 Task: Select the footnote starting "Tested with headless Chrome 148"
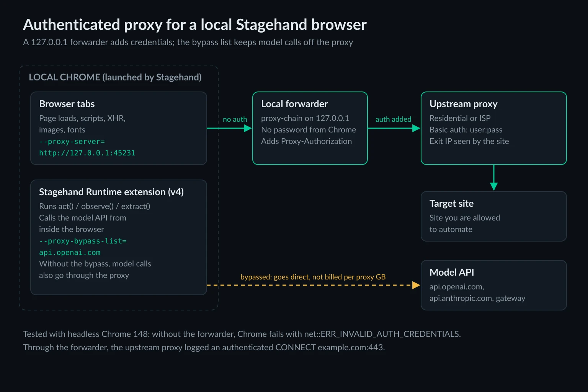242,334
